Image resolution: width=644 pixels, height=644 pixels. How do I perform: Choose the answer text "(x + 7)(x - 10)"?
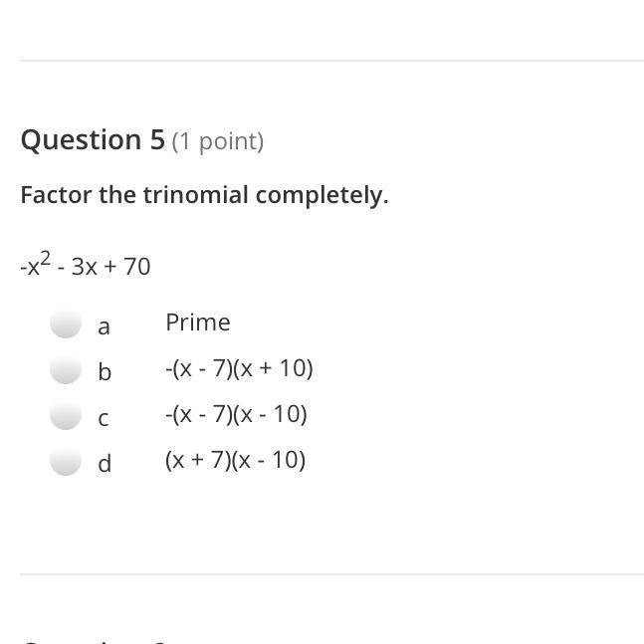[235, 460]
